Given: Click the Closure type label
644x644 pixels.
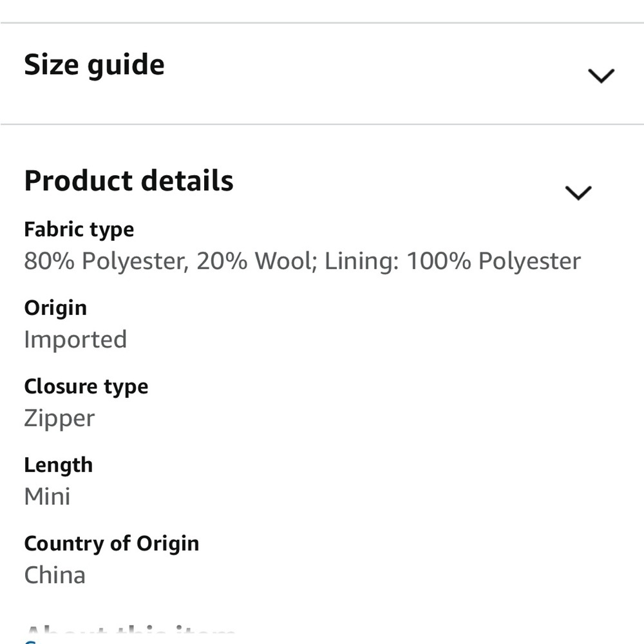Looking at the screenshot, I should click(x=86, y=386).
